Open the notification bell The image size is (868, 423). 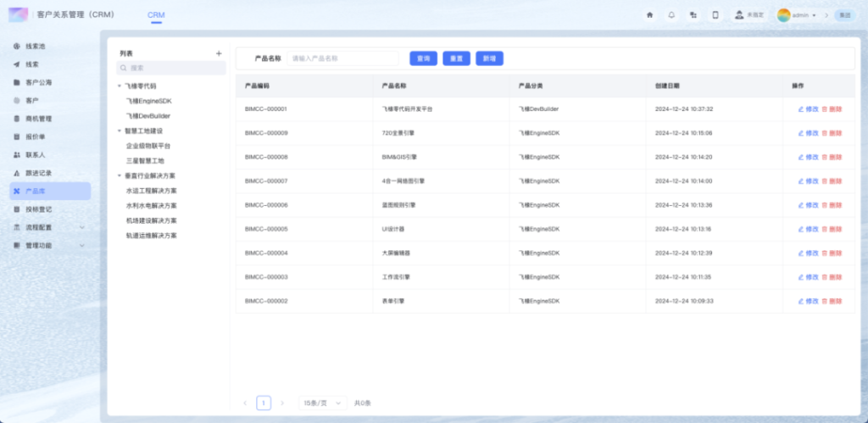(671, 14)
